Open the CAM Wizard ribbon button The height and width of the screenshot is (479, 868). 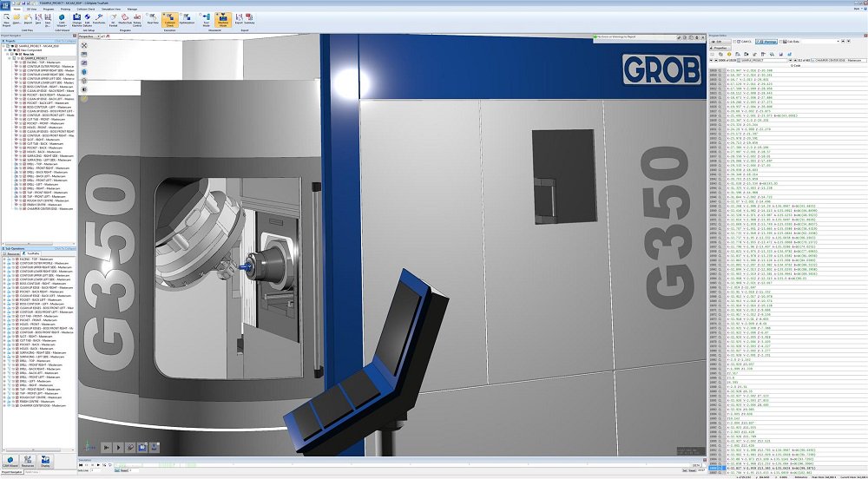click(x=62, y=21)
